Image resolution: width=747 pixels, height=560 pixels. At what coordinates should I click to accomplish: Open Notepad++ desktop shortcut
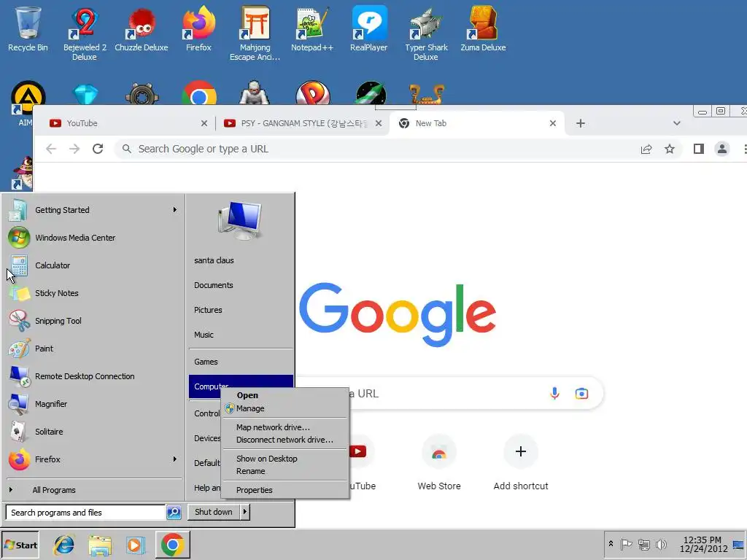(312, 29)
